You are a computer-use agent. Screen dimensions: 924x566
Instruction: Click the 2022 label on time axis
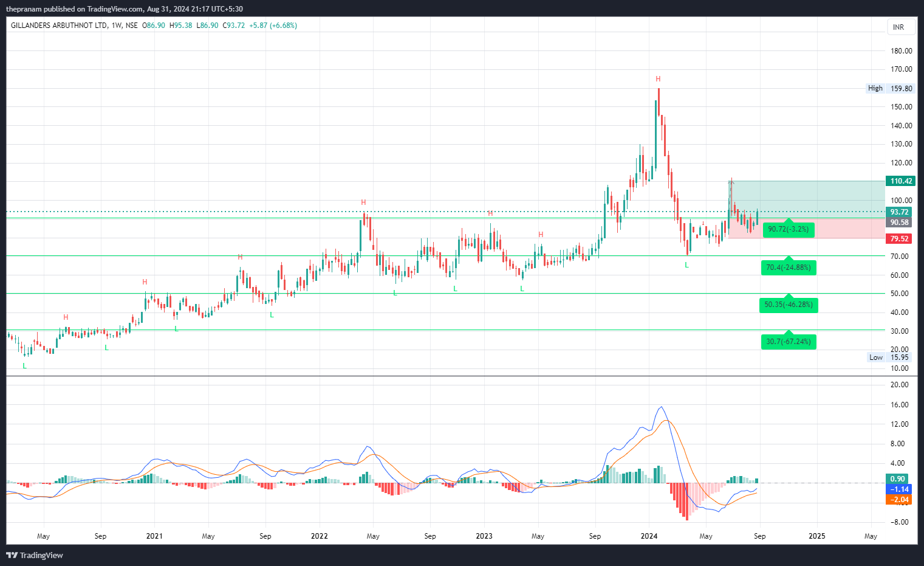click(319, 536)
